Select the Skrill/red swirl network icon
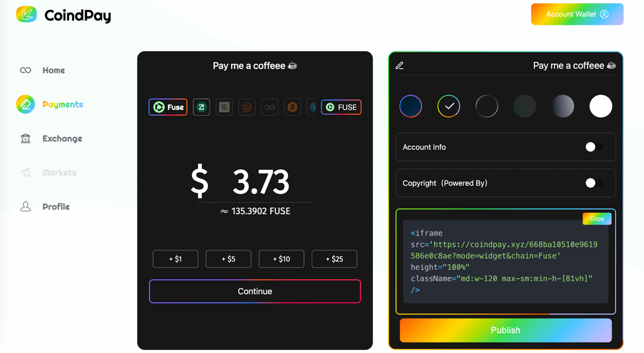 click(x=247, y=107)
